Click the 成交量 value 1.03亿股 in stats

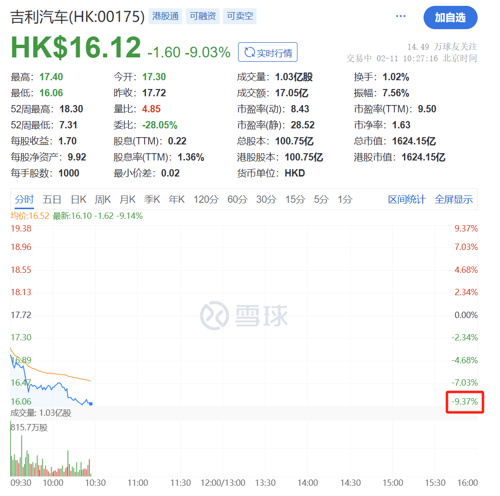(294, 77)
